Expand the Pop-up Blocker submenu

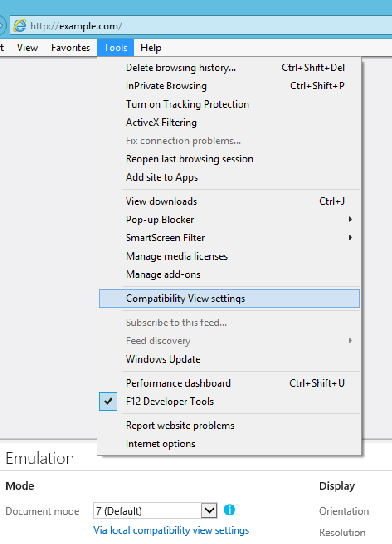pyautogui.click(x=351, y=220)
